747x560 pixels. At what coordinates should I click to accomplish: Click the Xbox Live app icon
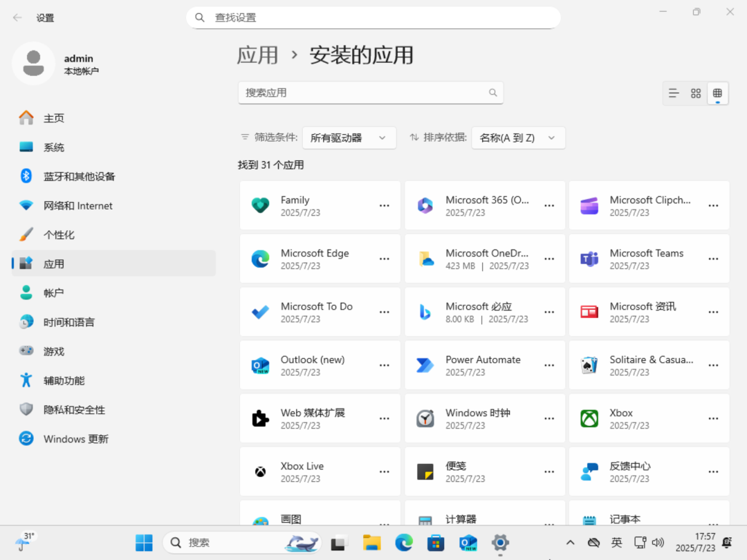click(260, 472)
